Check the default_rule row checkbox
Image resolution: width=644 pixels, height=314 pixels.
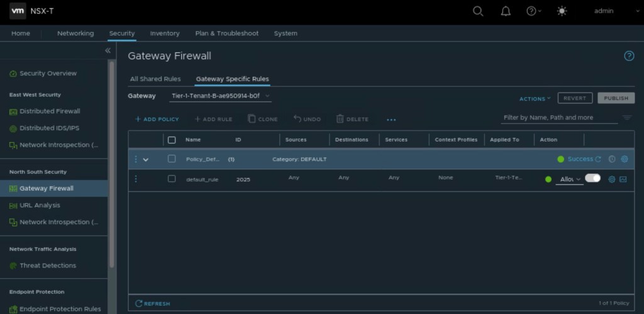pyautogui.click(x=172, y=179)
